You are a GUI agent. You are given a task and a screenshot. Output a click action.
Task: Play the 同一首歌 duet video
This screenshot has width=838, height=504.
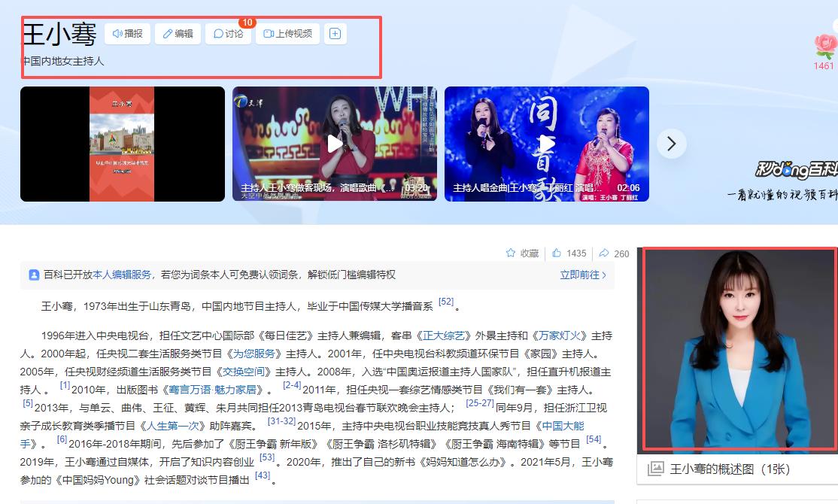pos(547,144)
